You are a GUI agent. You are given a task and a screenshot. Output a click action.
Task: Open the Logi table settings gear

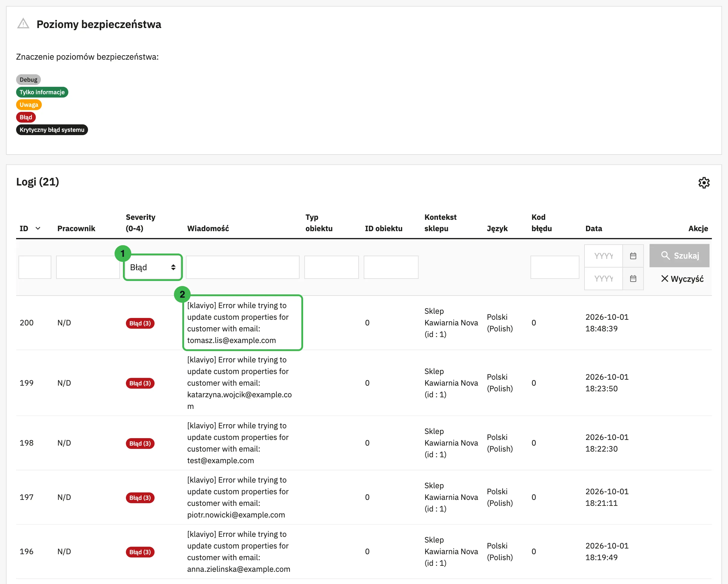point(704,183)
